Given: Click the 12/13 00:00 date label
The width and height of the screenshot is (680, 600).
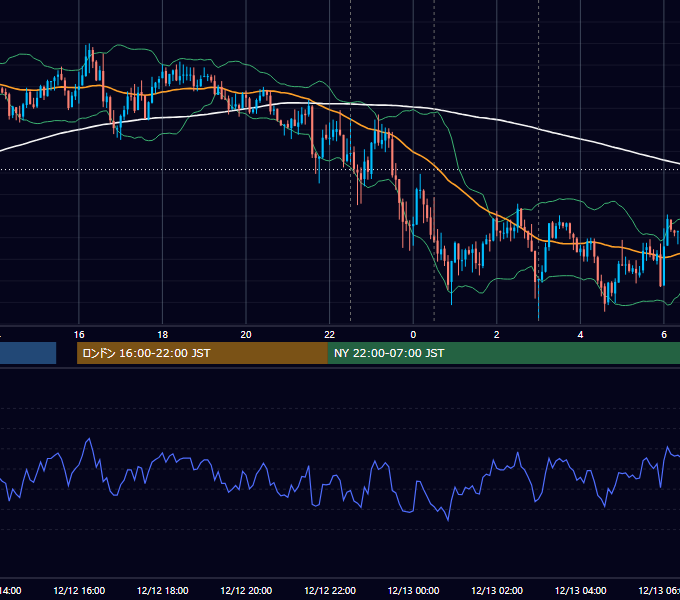Looking at the screenshot, I should [x=413, y=590].
